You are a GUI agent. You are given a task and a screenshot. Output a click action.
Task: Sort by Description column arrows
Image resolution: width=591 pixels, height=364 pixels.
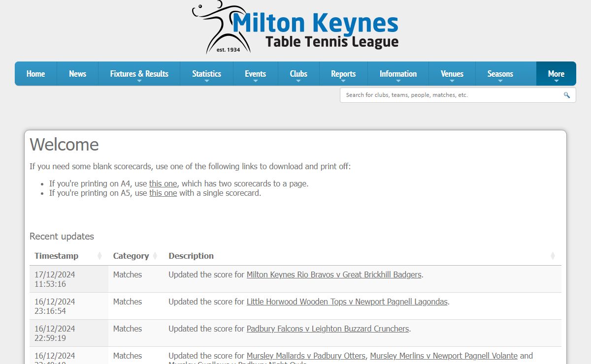point(553,256)
